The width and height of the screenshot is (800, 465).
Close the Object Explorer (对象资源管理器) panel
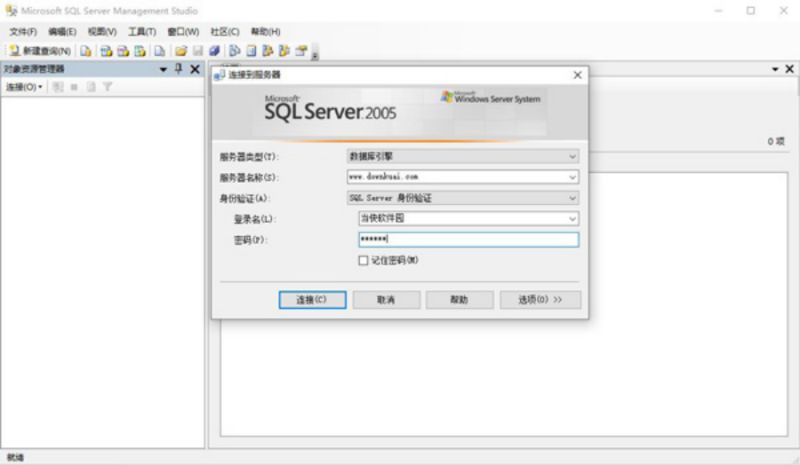coord(195,69)
